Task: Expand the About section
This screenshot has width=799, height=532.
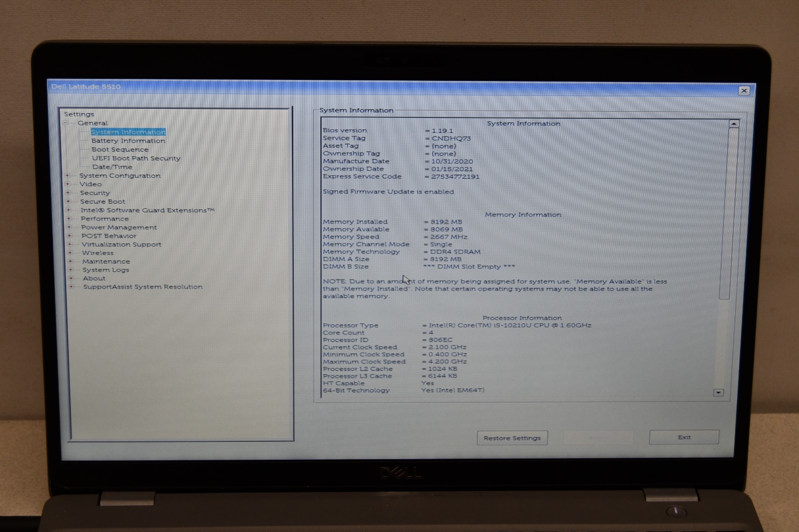Action: (x=70, y=278)
